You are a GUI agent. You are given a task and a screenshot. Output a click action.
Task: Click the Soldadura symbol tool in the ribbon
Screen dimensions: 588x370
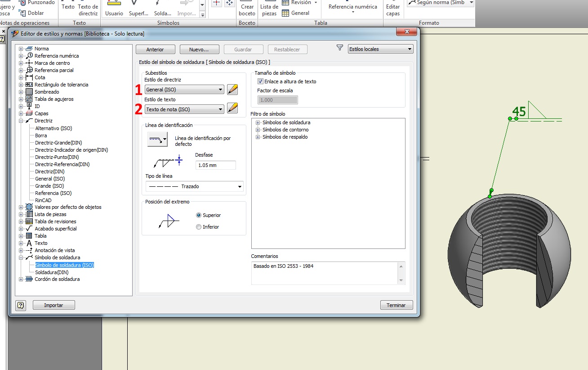pyautogui.click(x=162, y=9)
